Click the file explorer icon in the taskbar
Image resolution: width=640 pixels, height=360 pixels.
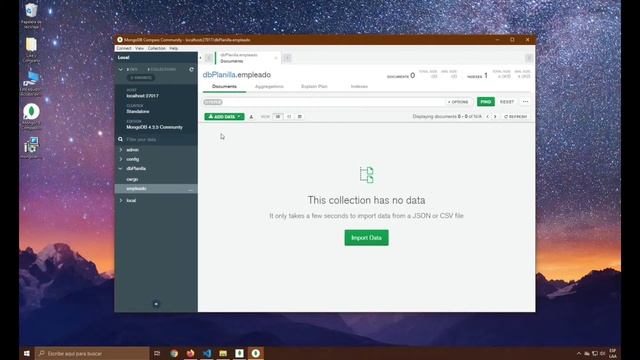pyautogui.click(x=223, y=353)
